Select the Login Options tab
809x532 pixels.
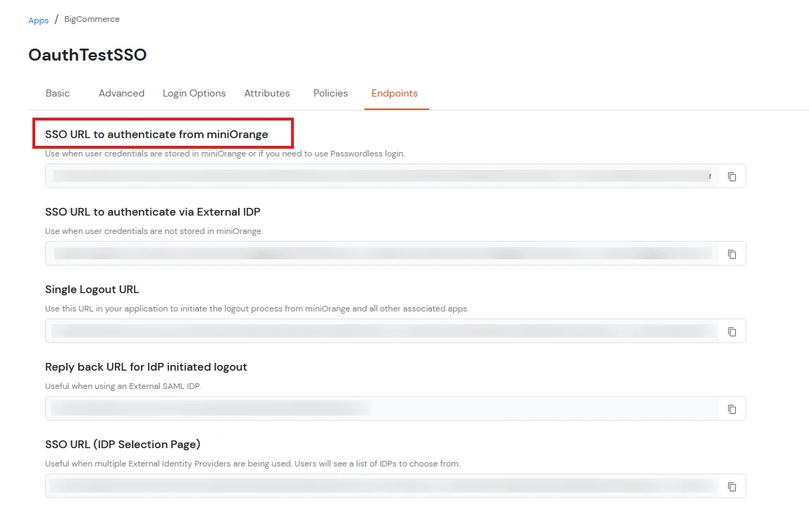tap(194, 93)
